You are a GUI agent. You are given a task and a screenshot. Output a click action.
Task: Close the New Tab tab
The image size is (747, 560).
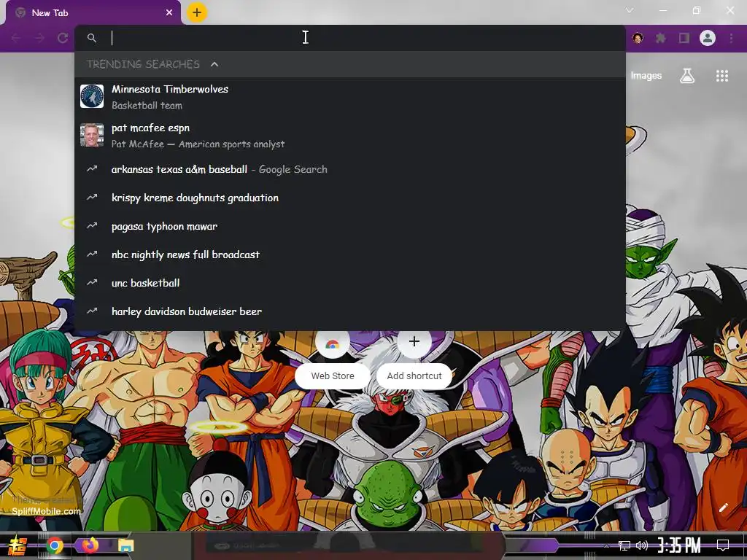(169, 13)
